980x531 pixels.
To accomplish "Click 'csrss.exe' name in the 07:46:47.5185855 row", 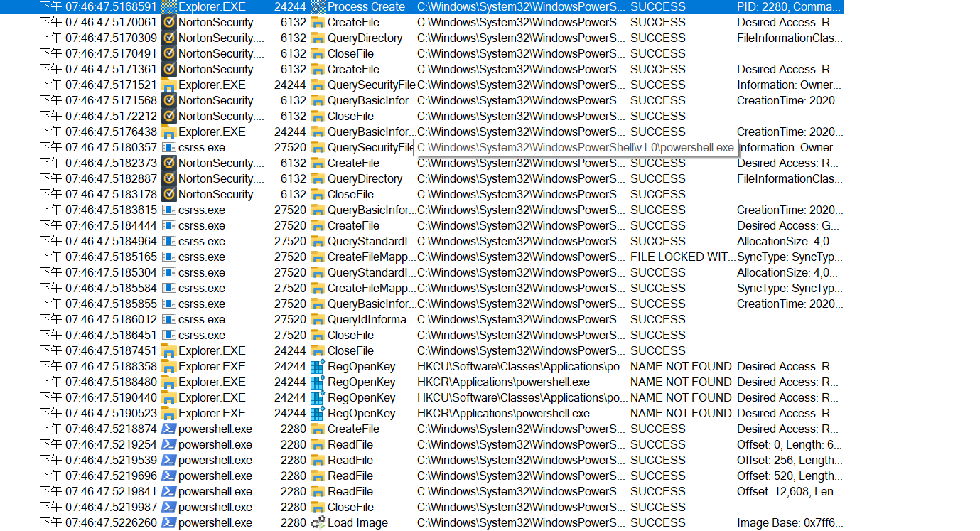I will coord(202,304).
